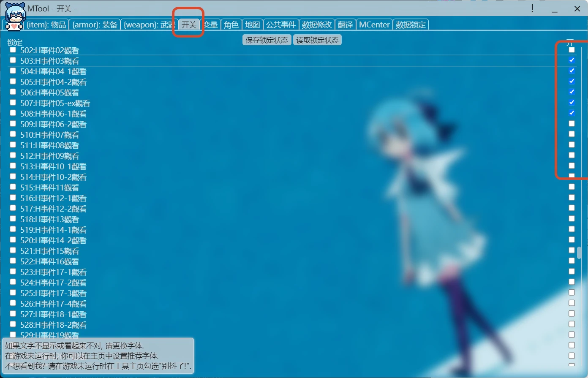Open the 数据修改 tab
The height and width of the screenshot is (378, 588).
point(317,24)
